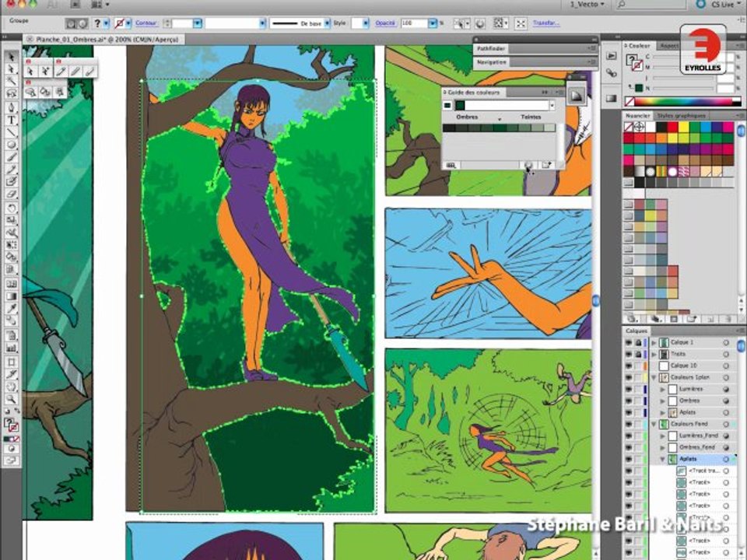Click the Contour link
The width and height of the screenshot is (747, 560).
pyautogui.click(x=146, y=23)
